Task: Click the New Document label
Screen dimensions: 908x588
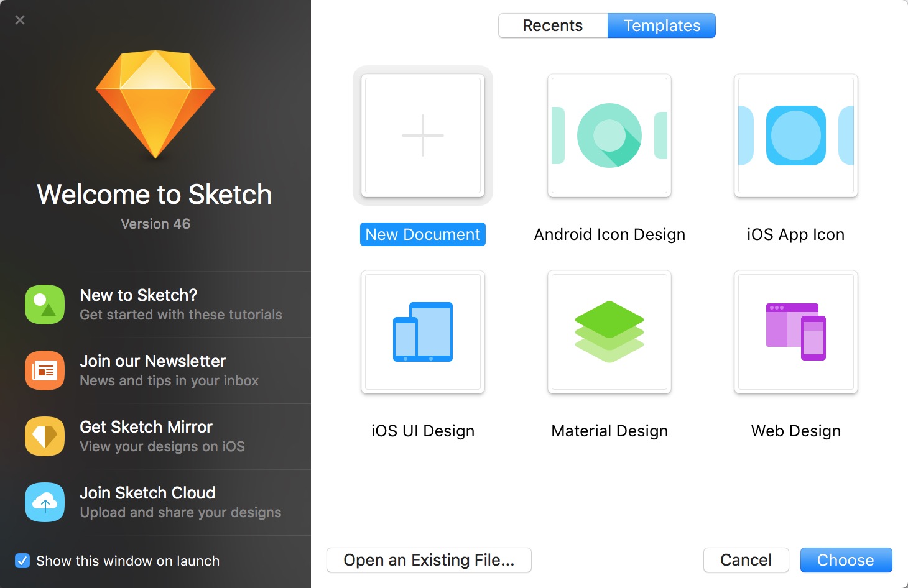Action: (423, 234)
